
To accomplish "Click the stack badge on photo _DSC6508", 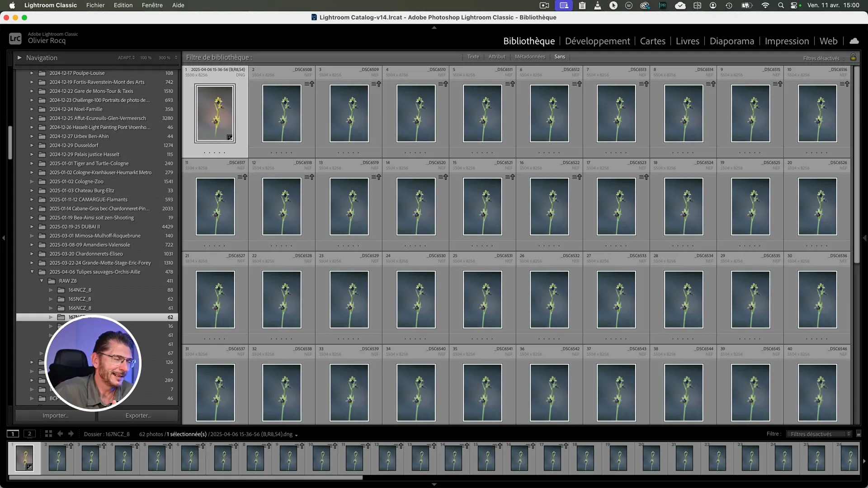I will pos(309,84).
